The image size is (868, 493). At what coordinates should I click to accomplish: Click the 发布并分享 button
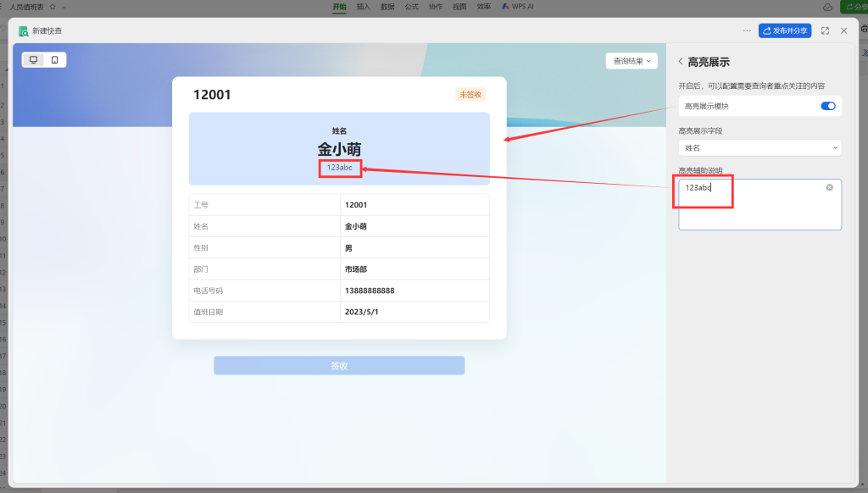coord(784,30)
